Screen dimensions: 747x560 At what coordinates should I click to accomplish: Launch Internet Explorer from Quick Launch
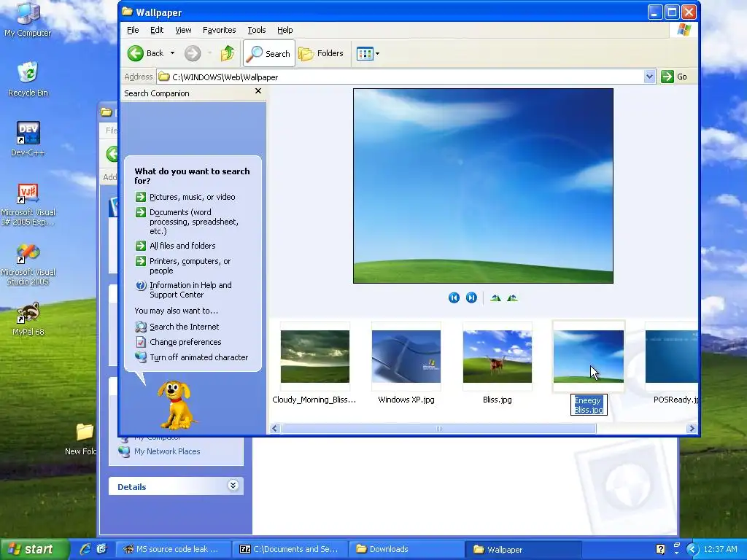coord(85,549)
